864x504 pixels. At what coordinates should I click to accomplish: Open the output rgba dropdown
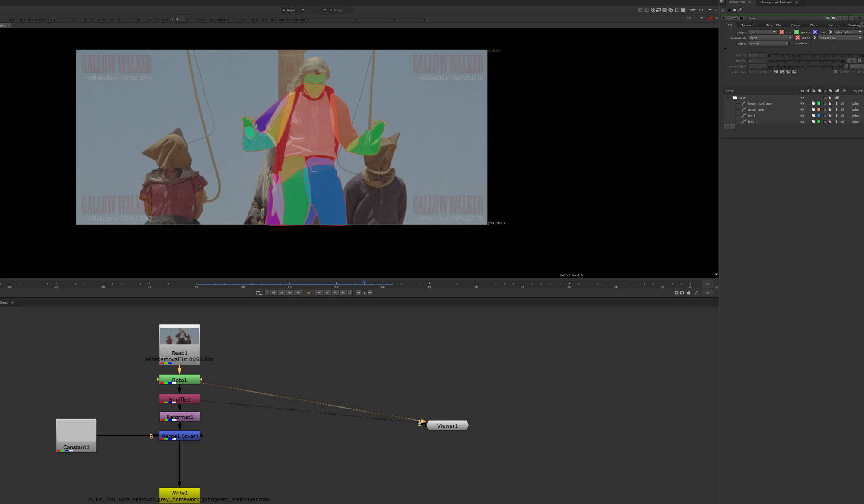pyautogui.click(x=762, y=32)
